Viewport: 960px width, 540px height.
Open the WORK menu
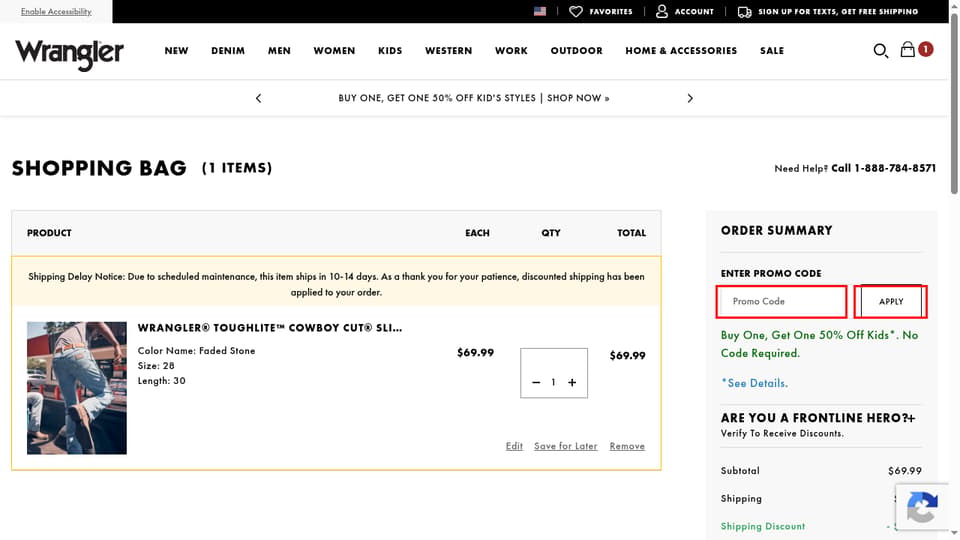pos(511,51)
